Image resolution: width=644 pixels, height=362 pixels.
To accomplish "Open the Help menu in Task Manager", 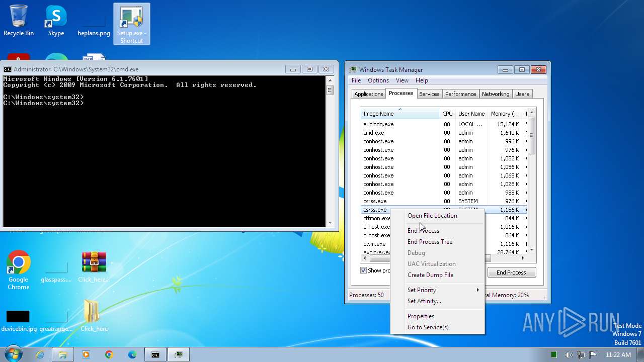I will [422, 80].
